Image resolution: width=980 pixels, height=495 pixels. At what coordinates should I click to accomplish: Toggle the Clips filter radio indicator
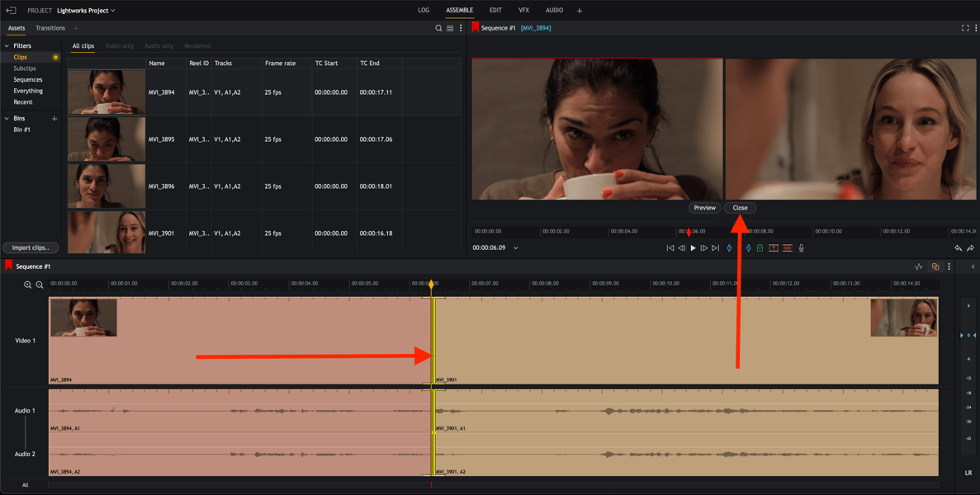coord(55,58)
